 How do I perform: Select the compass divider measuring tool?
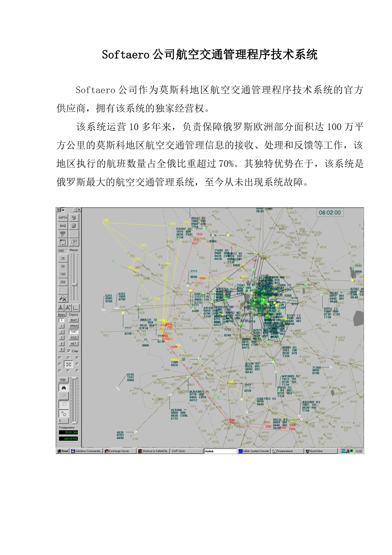pyautogui.click(x=60, y=308)
